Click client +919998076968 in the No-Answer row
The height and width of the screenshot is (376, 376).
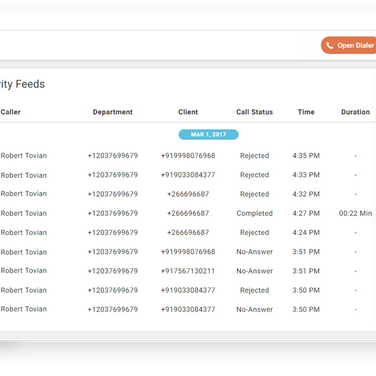[x=188, y=252]
